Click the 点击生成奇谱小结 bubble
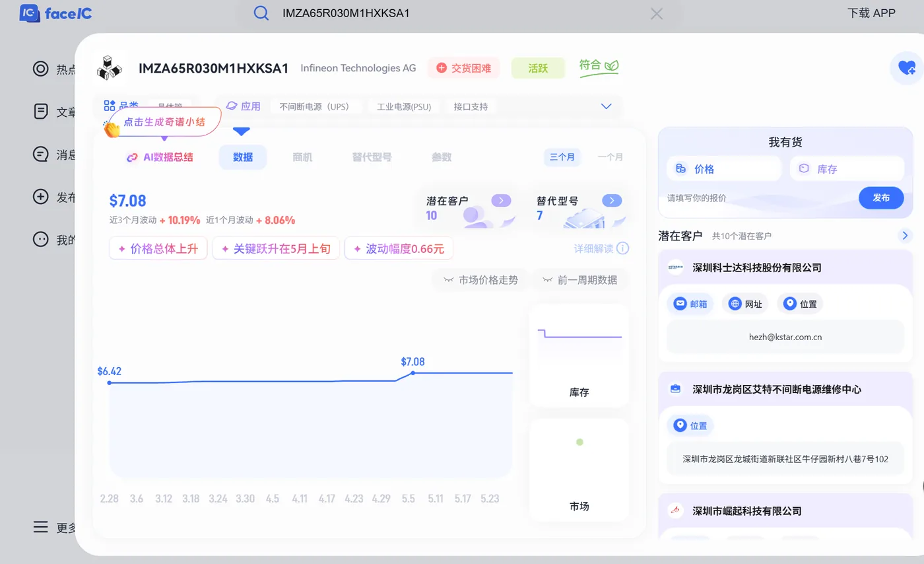The height and width of the screenshot is (564, 924). [164, 122]
